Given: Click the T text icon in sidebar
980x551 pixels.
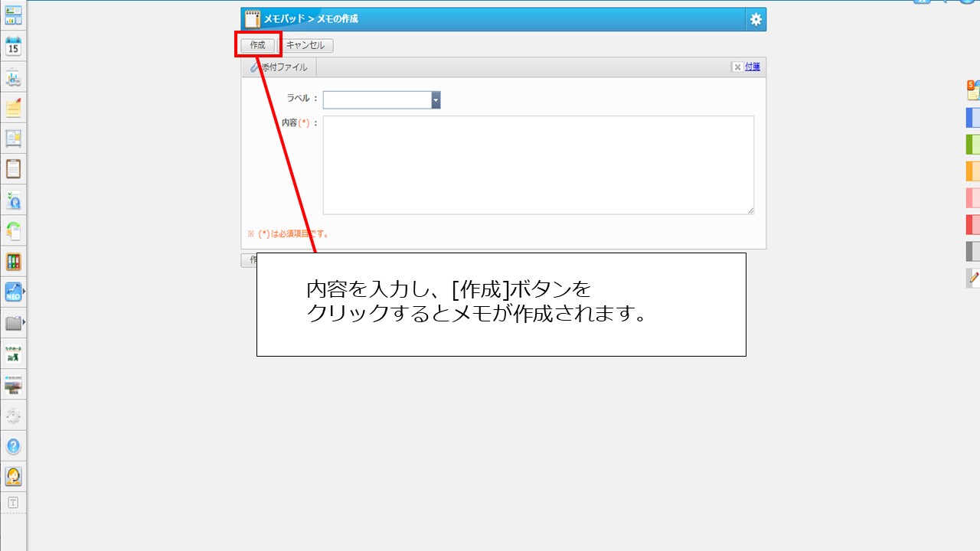Looking at the screenshot, I should [x=13, y=503].
